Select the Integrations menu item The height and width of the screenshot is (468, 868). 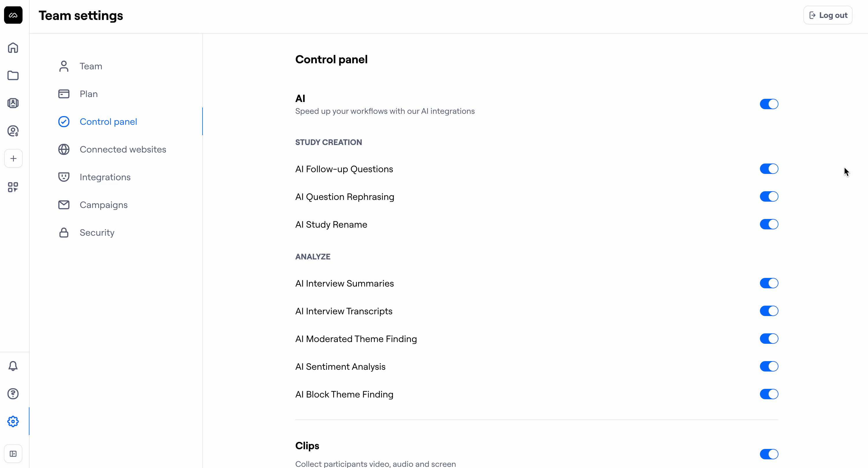pos(105,177)
